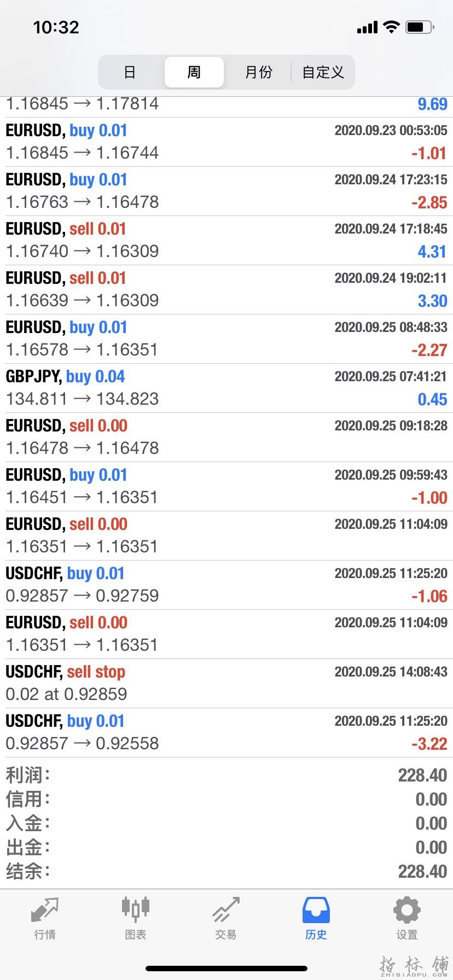Switch to the 日 day period tab

coord(130,72)
